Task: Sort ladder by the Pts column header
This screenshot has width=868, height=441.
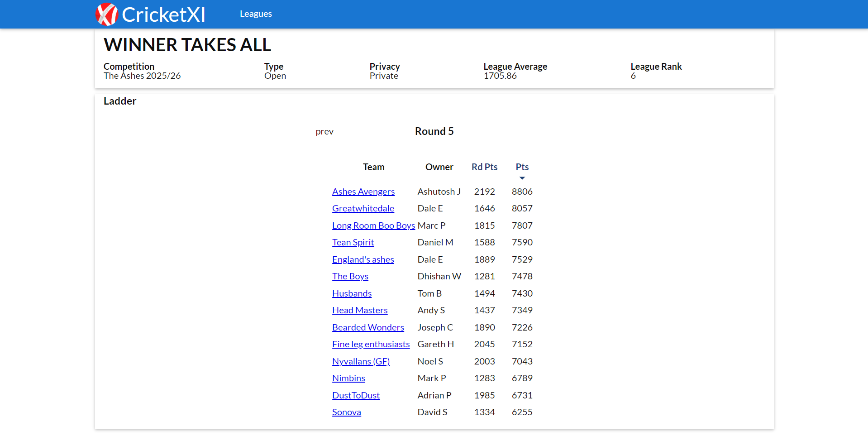Action: click(522, 167)
